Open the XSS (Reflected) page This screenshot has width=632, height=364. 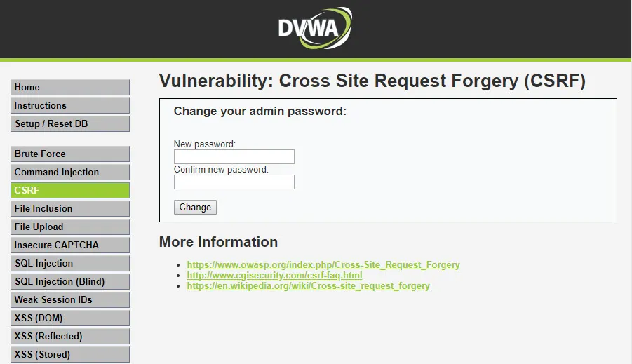70,337
